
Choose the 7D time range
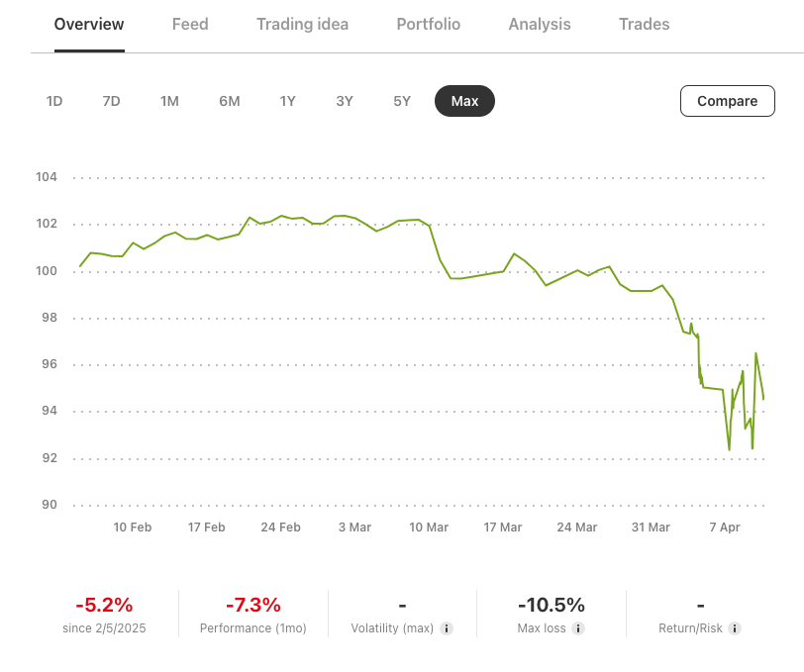(x=111, y=101)
